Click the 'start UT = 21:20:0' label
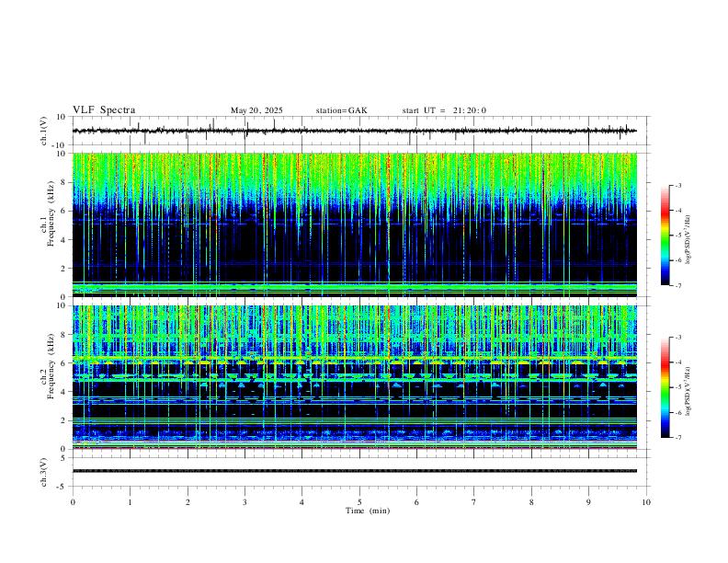Screen dimensions: 728x563 [x=444, y=110]
